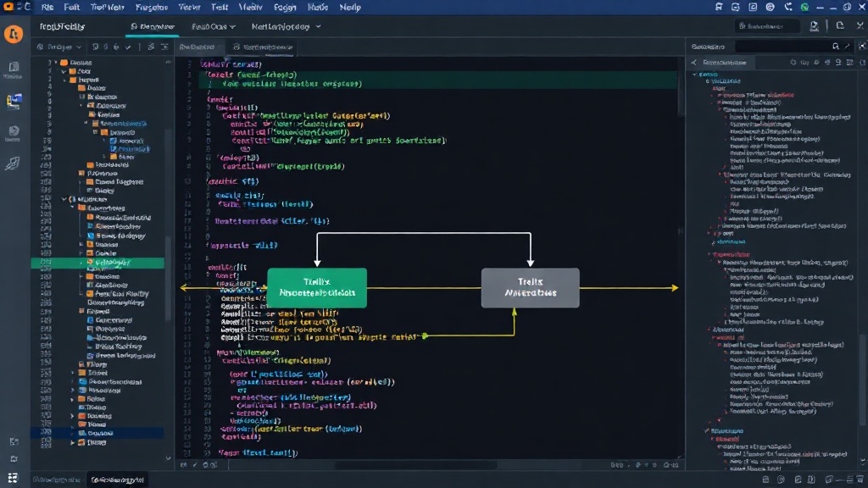868x488 pixels.
Task: Open the second dropdown in the top toolbar
Action: pyautogui.click(x=214, y=26)
